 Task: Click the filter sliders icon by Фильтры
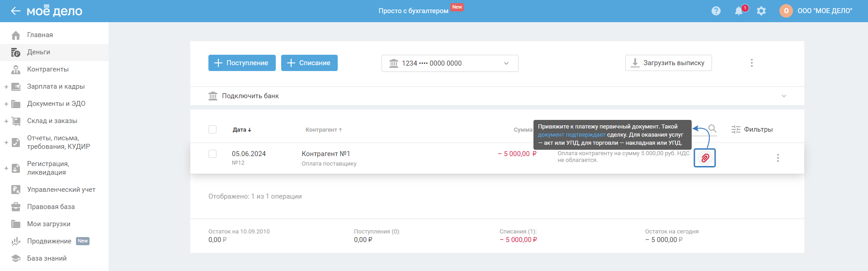tap(736, 129)
